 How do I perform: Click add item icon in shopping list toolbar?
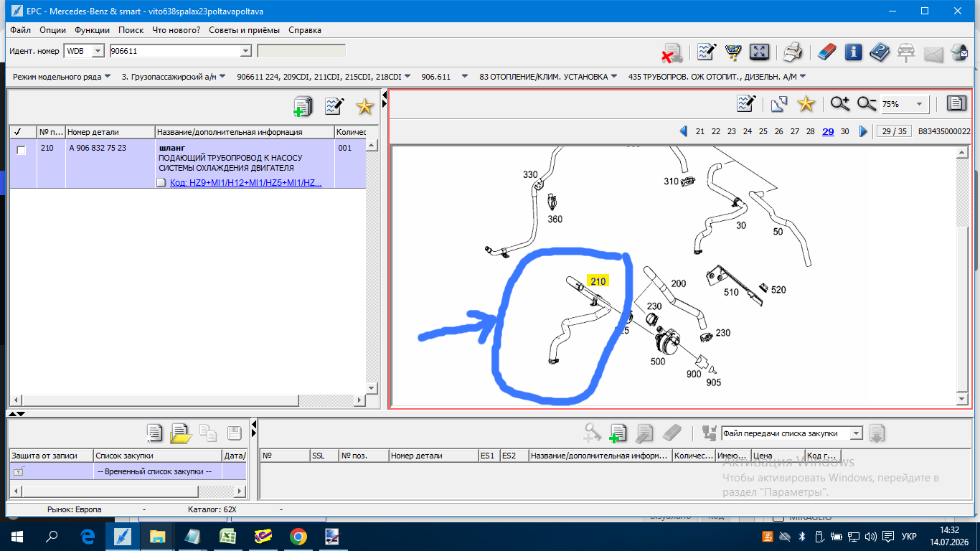[x=618, y=433]
